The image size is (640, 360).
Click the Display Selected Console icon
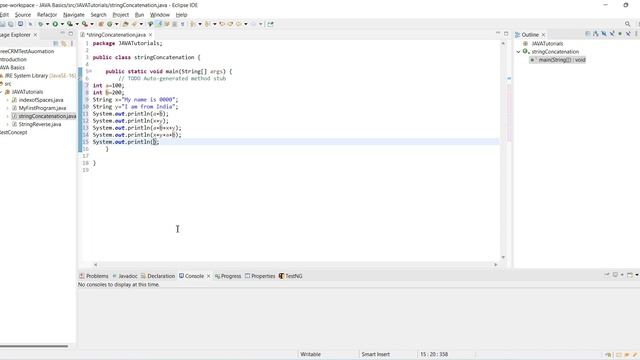[x=615, y=275]
